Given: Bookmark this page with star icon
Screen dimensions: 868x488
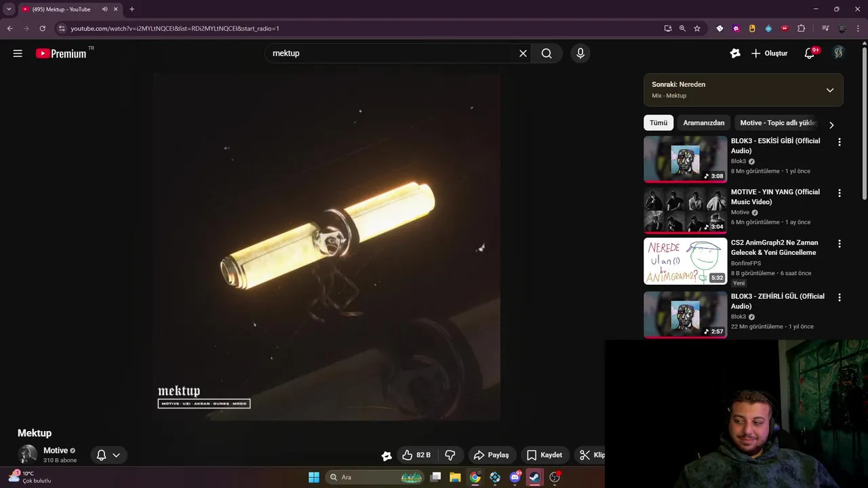Looking at the screenshot, I should [697, 28].
